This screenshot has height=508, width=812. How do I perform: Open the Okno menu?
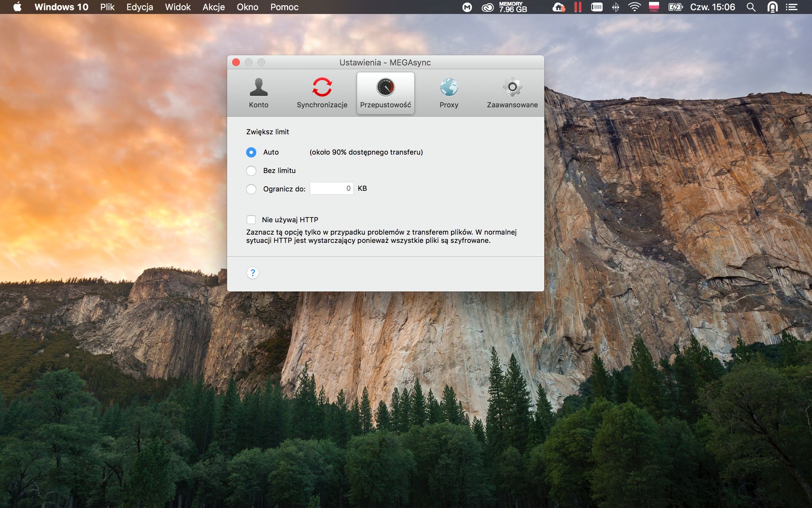click(247, 7)
